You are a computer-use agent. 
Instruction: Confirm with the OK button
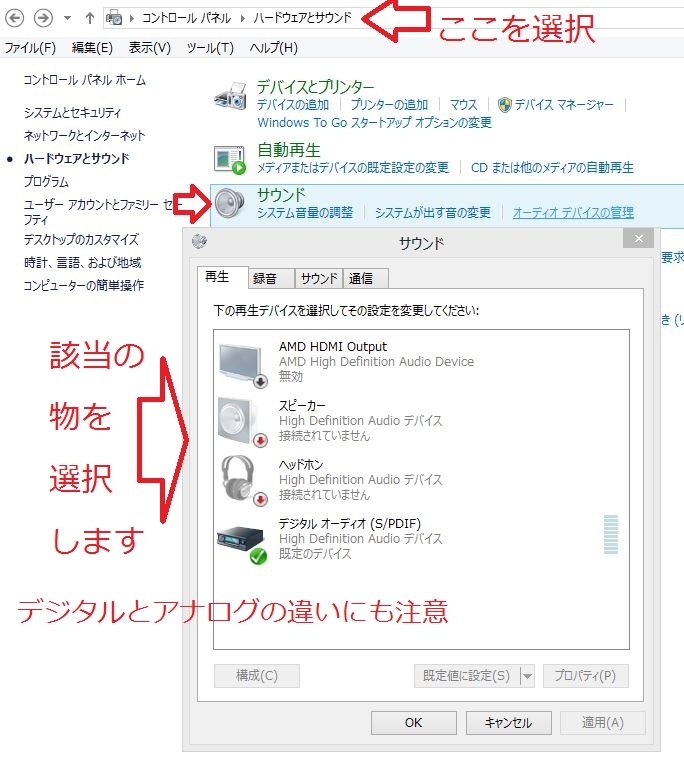tap(413, 723)
